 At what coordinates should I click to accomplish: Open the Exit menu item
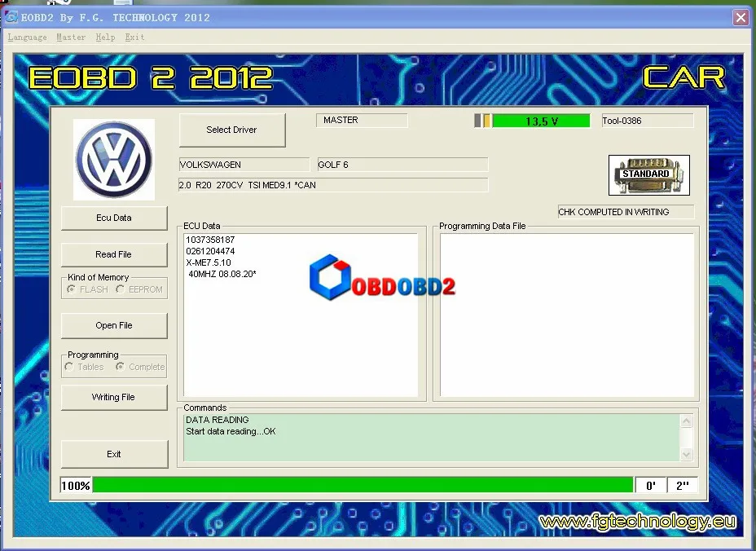(134, 37)
